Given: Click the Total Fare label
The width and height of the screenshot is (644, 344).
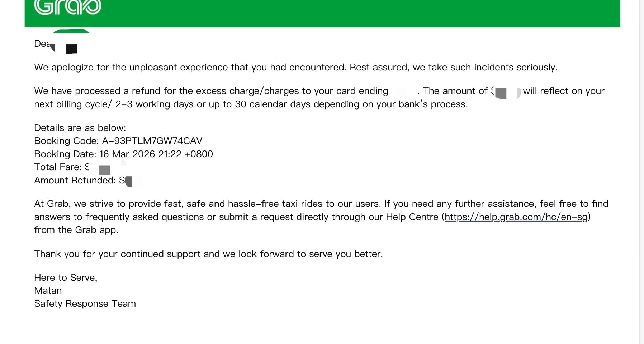Looking at the screenshot, I should point(57,167).
